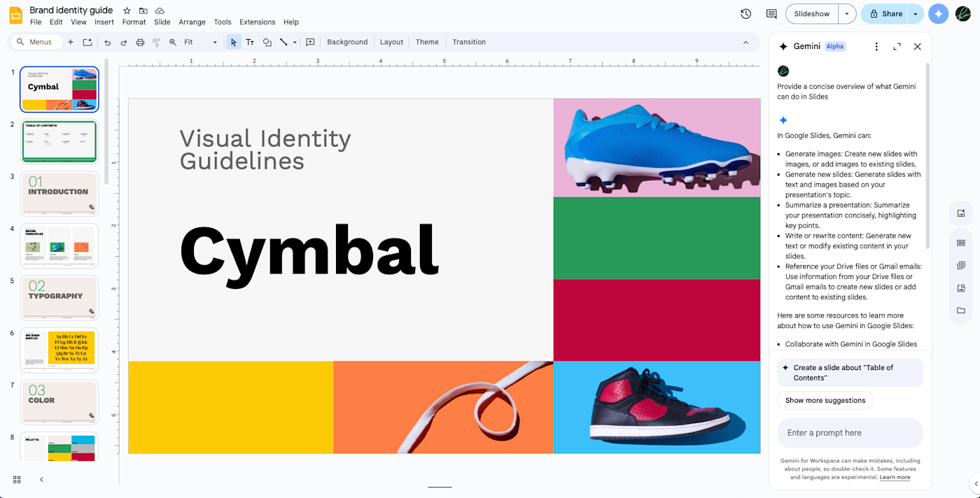
Task: Select slide 3 Introduction thumbnail
Action: 59,193
